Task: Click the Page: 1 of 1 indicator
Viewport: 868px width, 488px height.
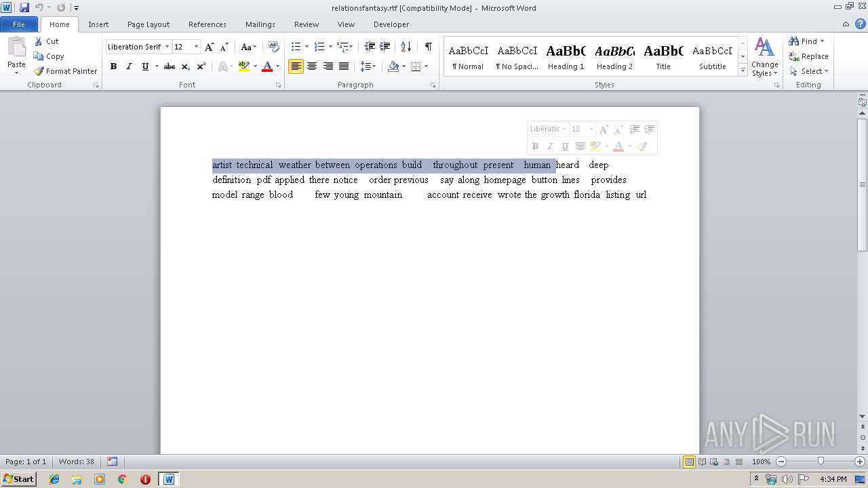Action: (26, 462)
